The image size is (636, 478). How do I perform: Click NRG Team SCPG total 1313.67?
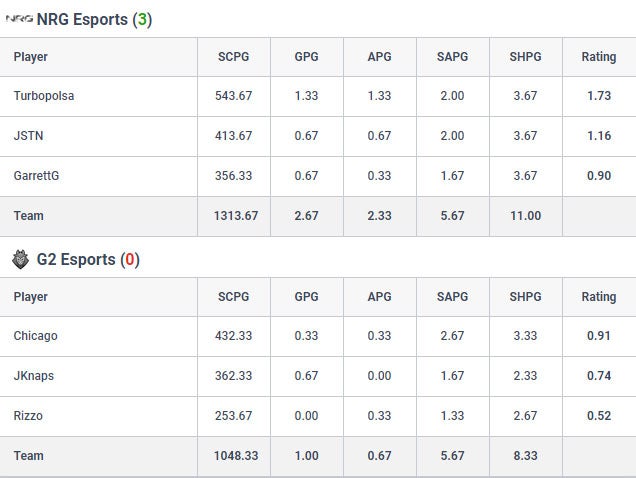click(x=236, y=216)
